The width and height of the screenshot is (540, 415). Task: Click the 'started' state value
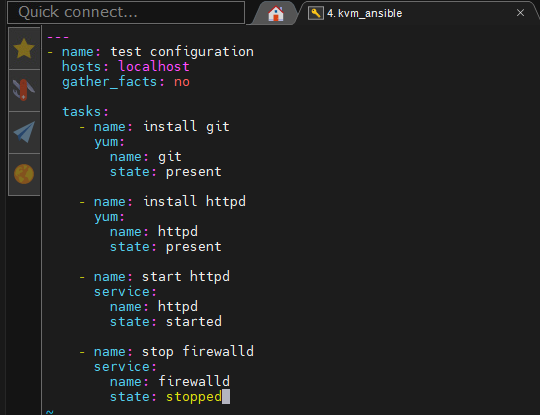194,321
